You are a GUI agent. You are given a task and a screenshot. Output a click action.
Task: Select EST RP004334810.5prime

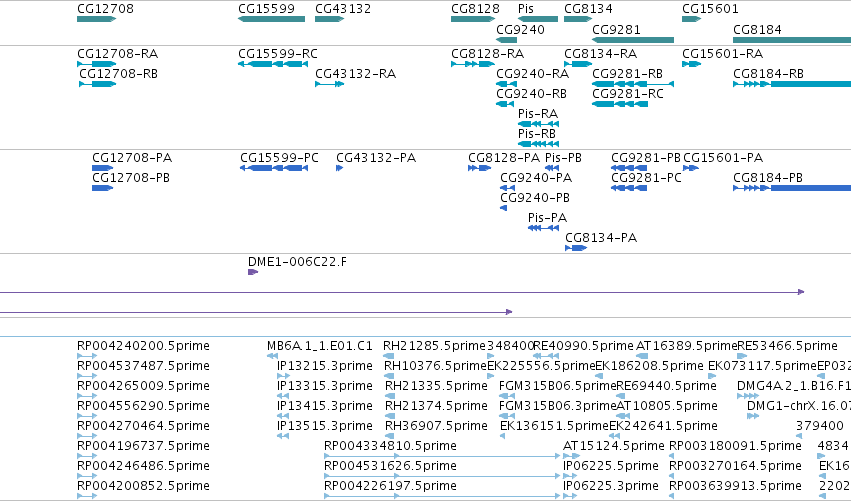[442, 456]
